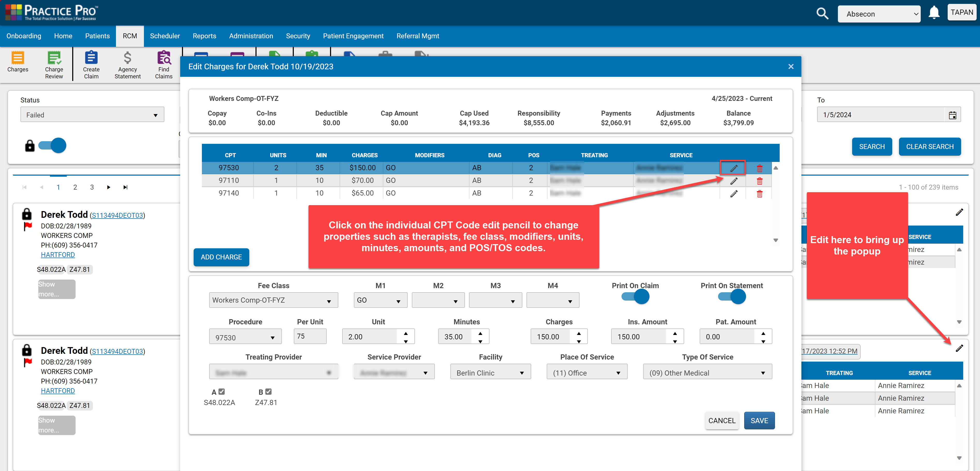The height and width of the screenshot is (471, 980).
Task: Open the HARTFORD insurance link
Action: (x=57, y=255)
